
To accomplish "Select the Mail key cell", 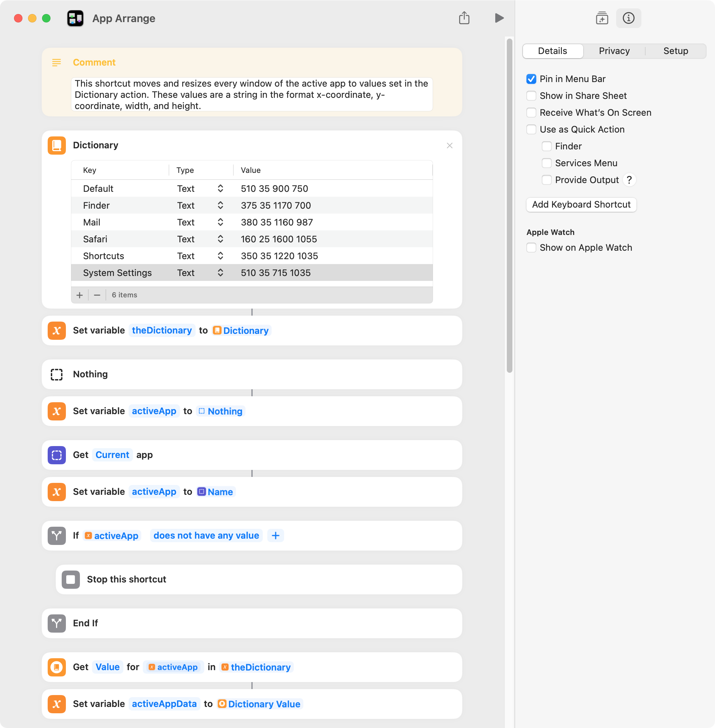I will click(x=91, y=222).
